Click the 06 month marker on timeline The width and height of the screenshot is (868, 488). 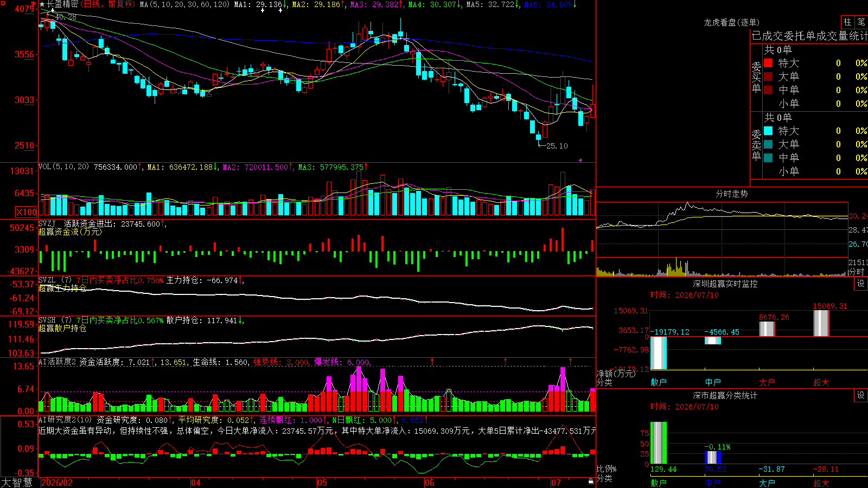(429, 483)
